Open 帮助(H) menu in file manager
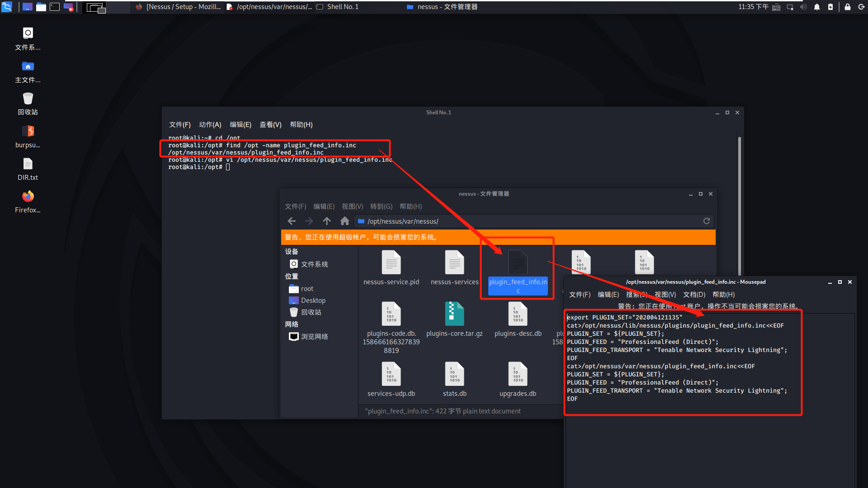The width and height of the screenshot is (868, 488). [x=411, y=206]
